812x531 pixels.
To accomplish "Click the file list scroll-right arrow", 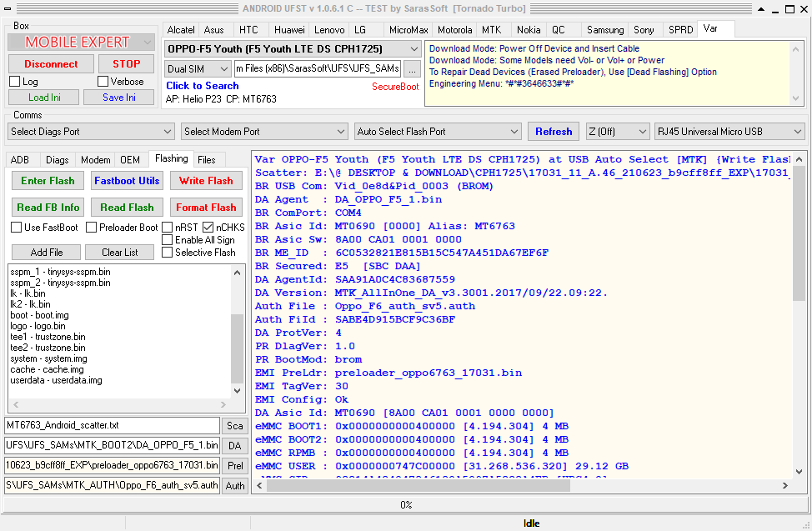I will click(x=223, y=404).
